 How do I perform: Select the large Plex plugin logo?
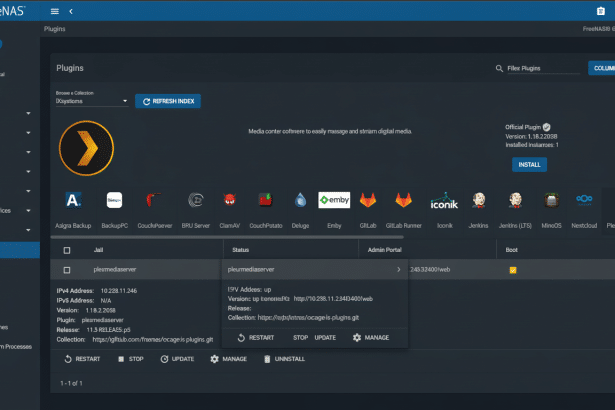tap(86, 148)
